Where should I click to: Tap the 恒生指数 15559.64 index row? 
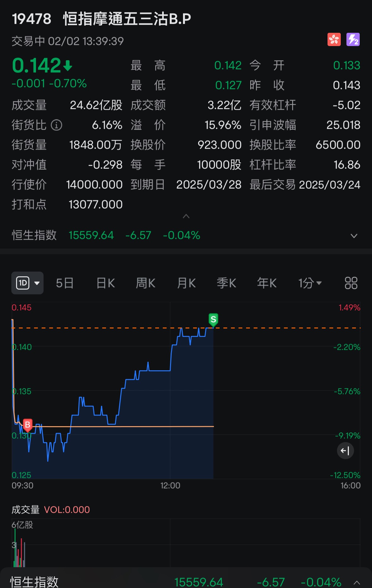186,235
